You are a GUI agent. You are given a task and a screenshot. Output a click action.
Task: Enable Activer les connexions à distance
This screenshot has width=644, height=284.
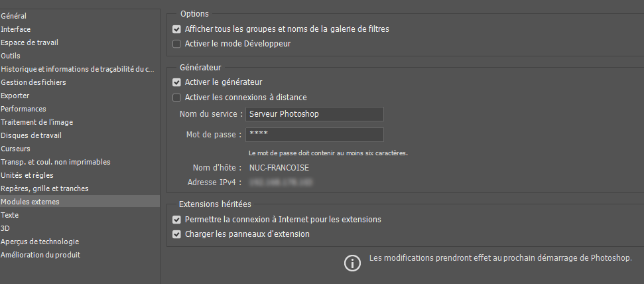point(176,98)
